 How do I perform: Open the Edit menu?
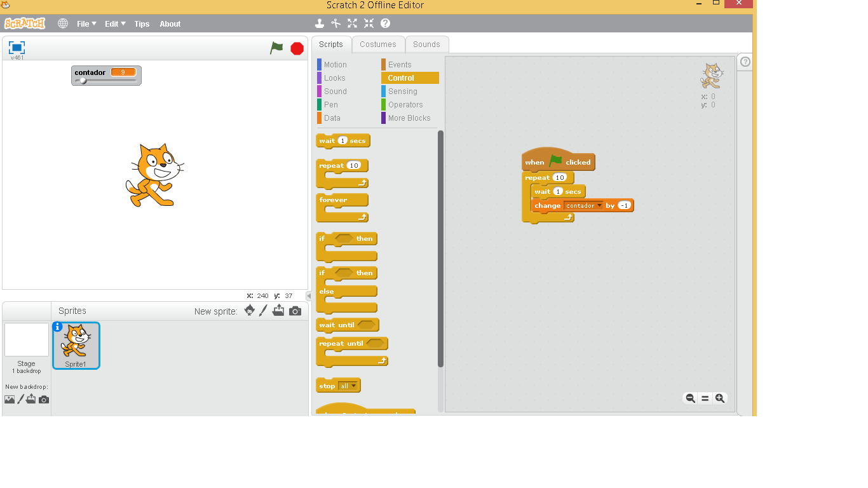pyautogui.click(x=115, y=24)
